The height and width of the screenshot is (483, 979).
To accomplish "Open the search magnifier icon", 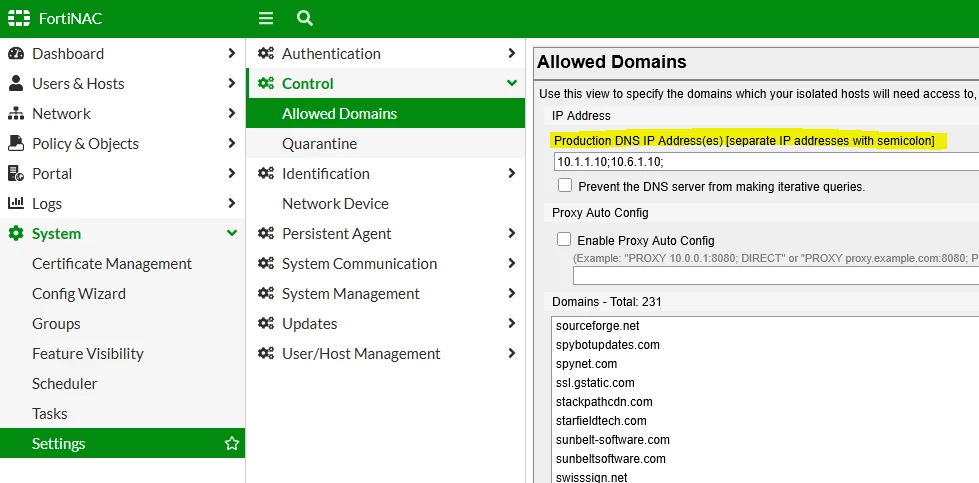I will [305, 18].
